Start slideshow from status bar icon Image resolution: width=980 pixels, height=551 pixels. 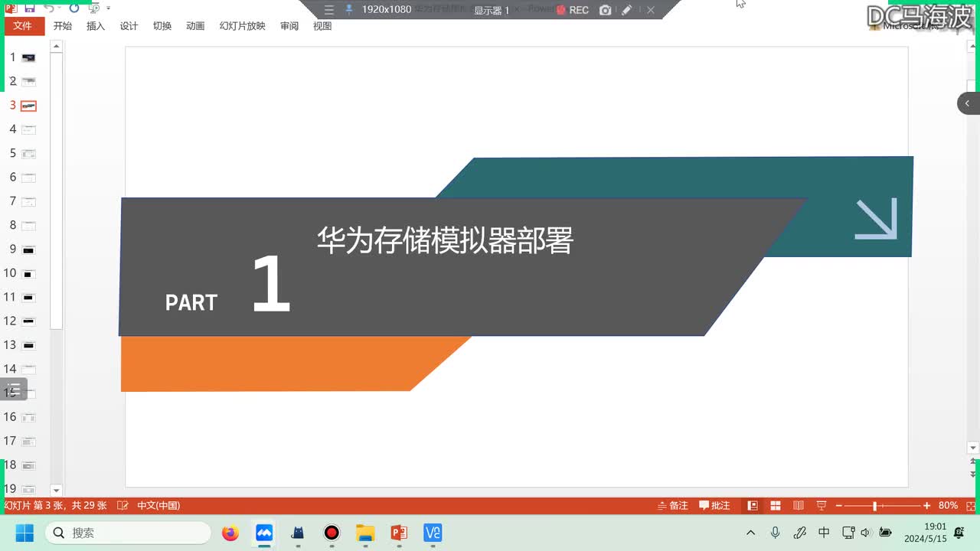(822, 506)
